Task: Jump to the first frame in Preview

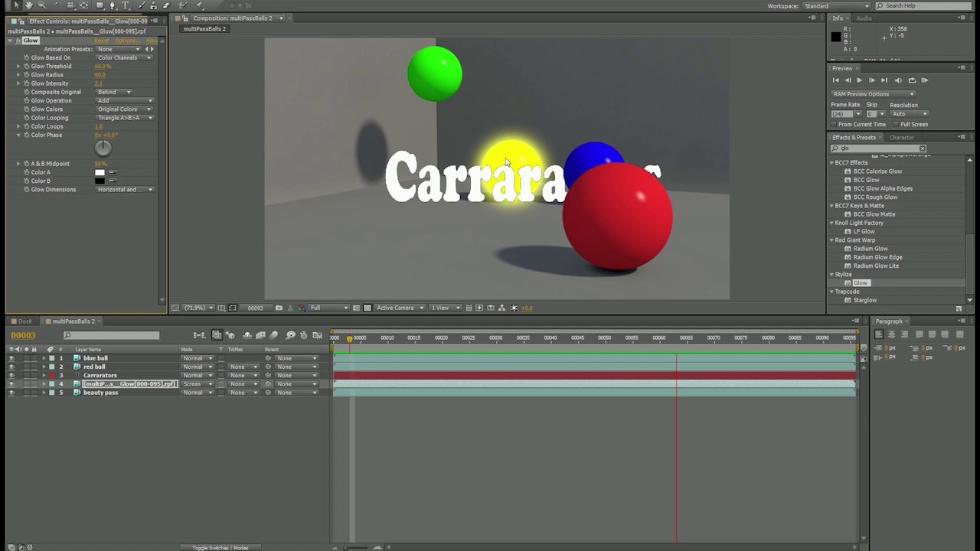Action: coord(836,80)
